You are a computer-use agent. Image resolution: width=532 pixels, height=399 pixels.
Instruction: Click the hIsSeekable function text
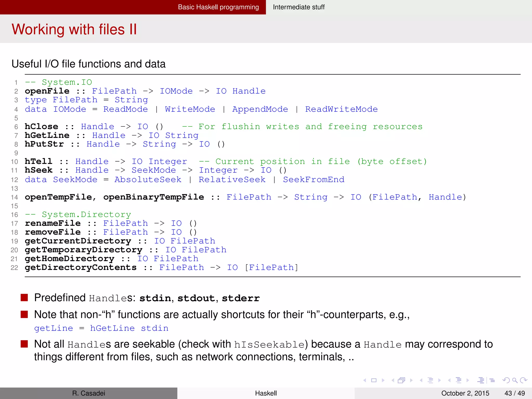(269, 345)
